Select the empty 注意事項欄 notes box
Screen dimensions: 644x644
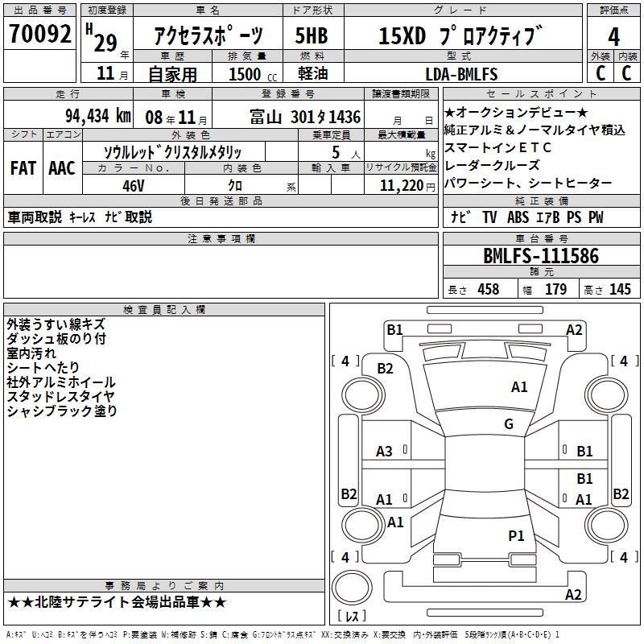coord(221,271)
